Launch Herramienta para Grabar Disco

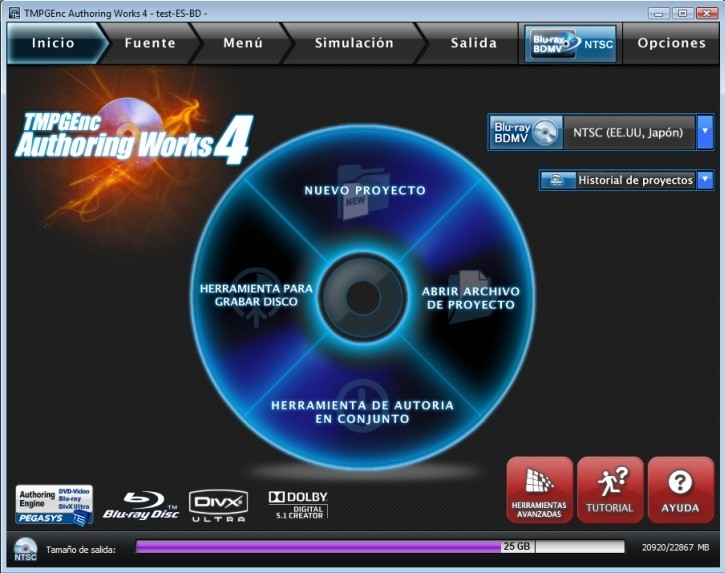256,295
